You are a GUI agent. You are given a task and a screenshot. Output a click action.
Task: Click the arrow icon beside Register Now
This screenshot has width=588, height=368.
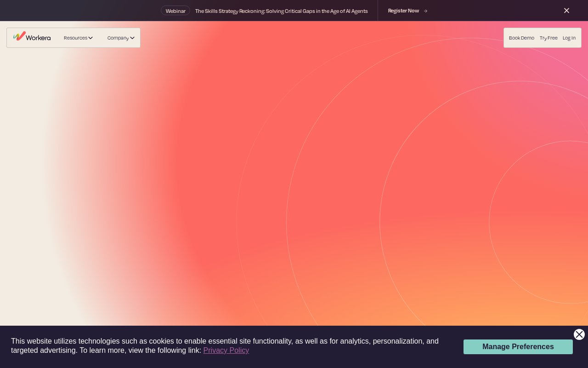[x=425, y=11]
